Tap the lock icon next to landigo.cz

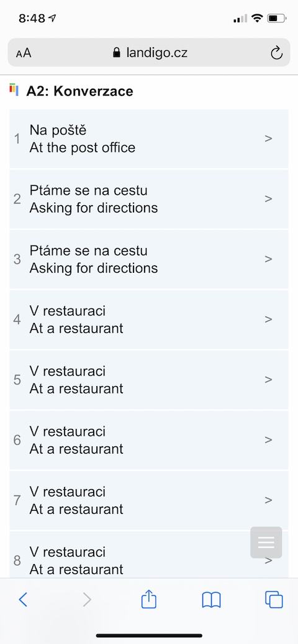click(117, 53)
